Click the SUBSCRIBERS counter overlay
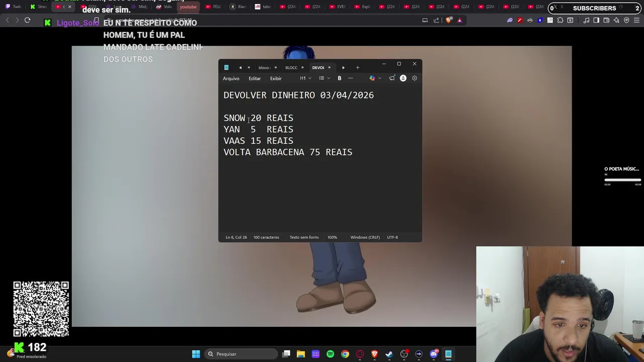 595,8
